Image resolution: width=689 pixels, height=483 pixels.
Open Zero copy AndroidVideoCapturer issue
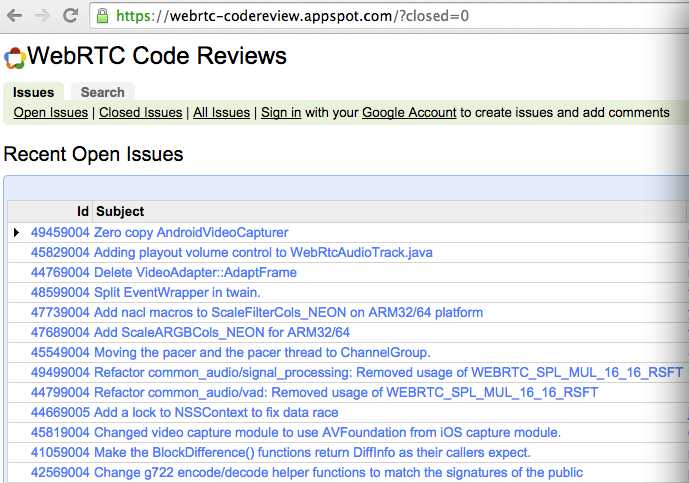tap(191, 232)
